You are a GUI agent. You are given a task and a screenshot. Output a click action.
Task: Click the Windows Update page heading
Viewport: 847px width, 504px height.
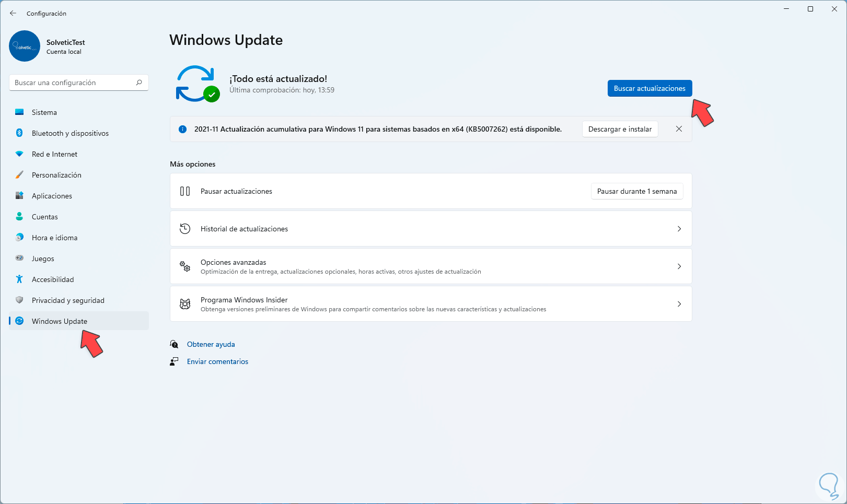[x=226, y=40]
